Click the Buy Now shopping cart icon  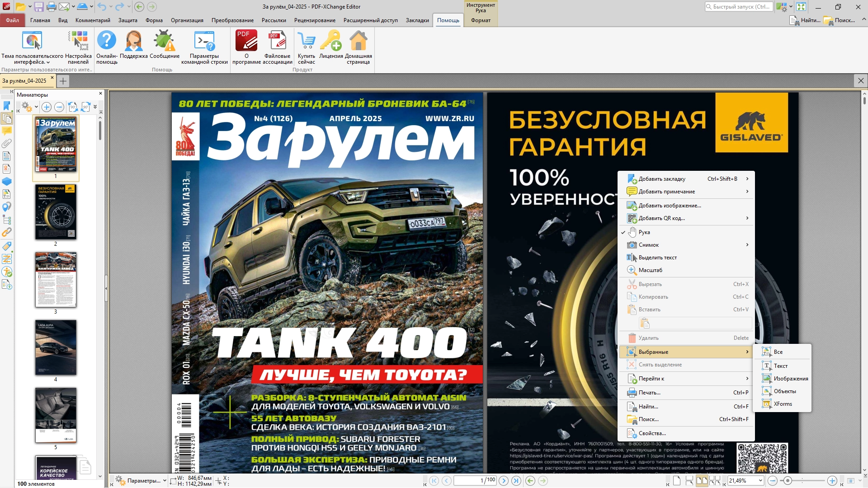[x=306, y=41]
